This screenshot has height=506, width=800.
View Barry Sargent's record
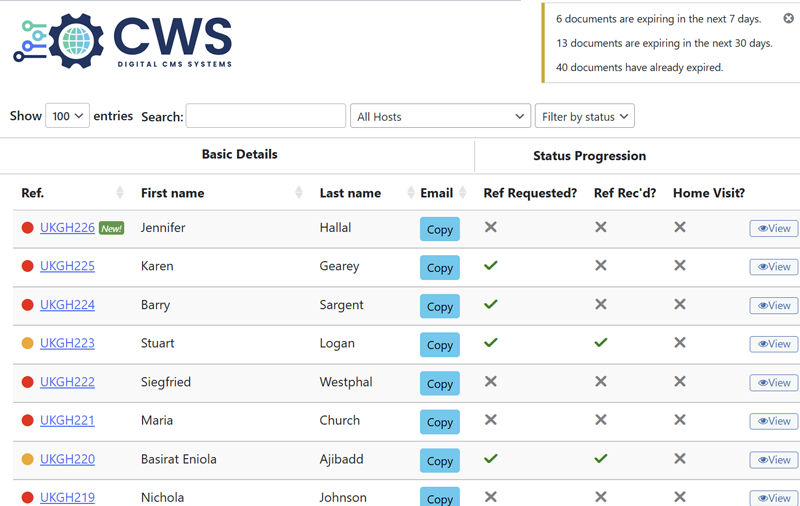[x=773, y=305]
